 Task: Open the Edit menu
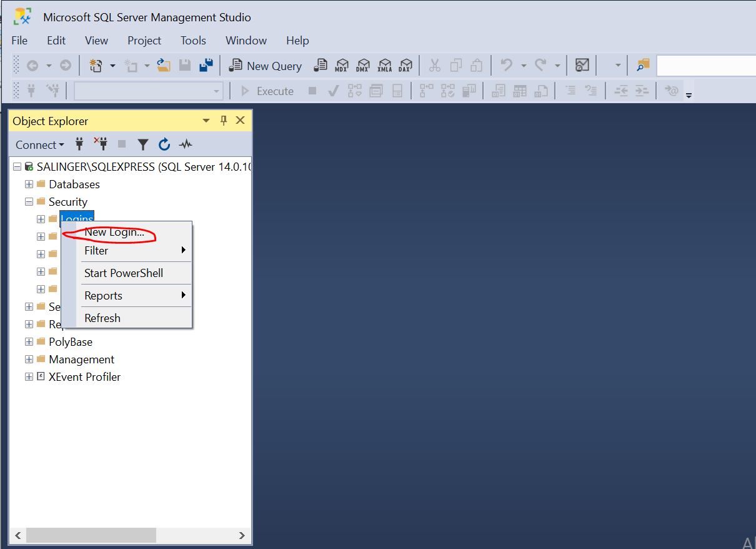[56, 40]
